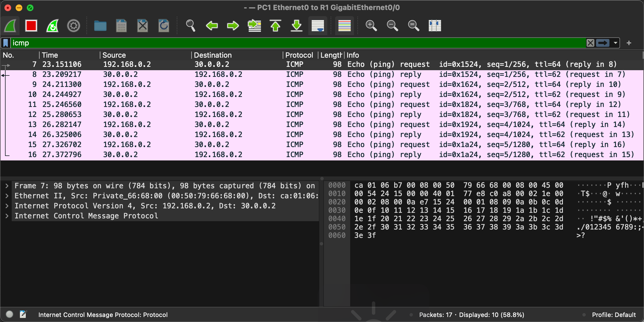The width and height of the screenshot is (644, 322).
Task: Toggle the filter bookmark icon
Action: [x=6, y=43]
